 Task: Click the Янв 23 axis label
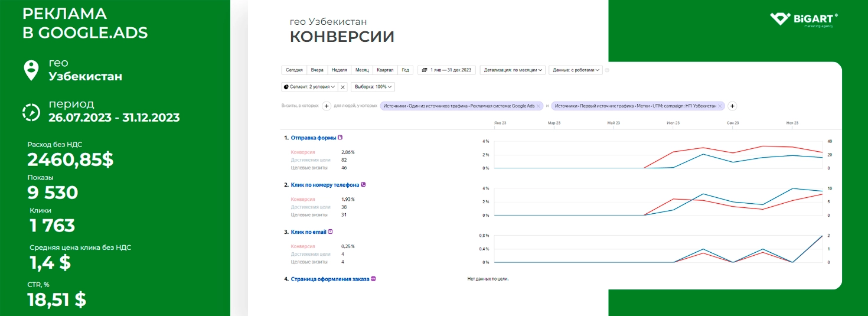point(500,123)
